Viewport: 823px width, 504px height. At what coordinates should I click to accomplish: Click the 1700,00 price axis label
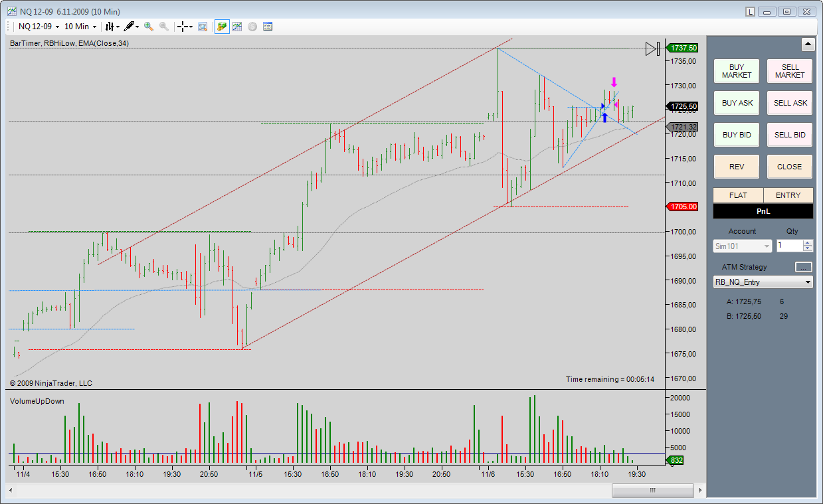tap(682, 232)
